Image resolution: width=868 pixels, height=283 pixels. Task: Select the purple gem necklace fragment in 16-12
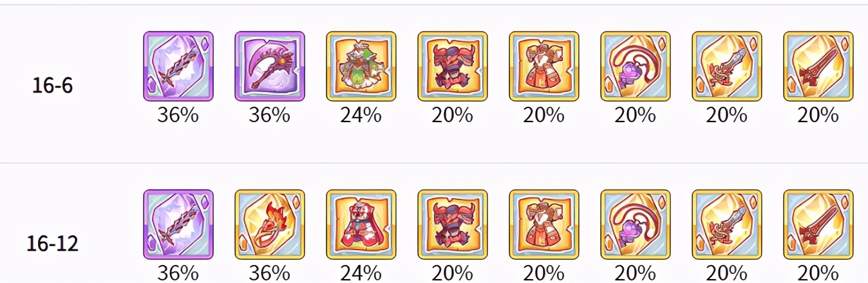coord(636,224)
